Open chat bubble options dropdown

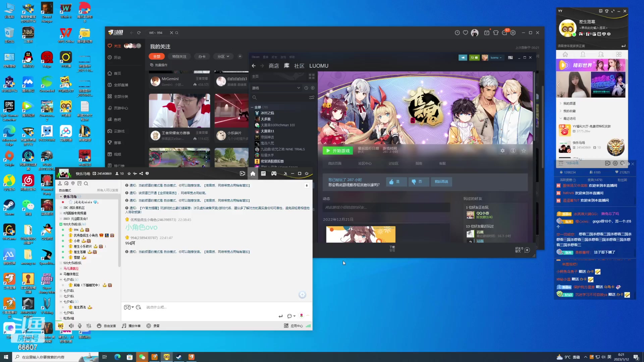(x=291, y=316)
